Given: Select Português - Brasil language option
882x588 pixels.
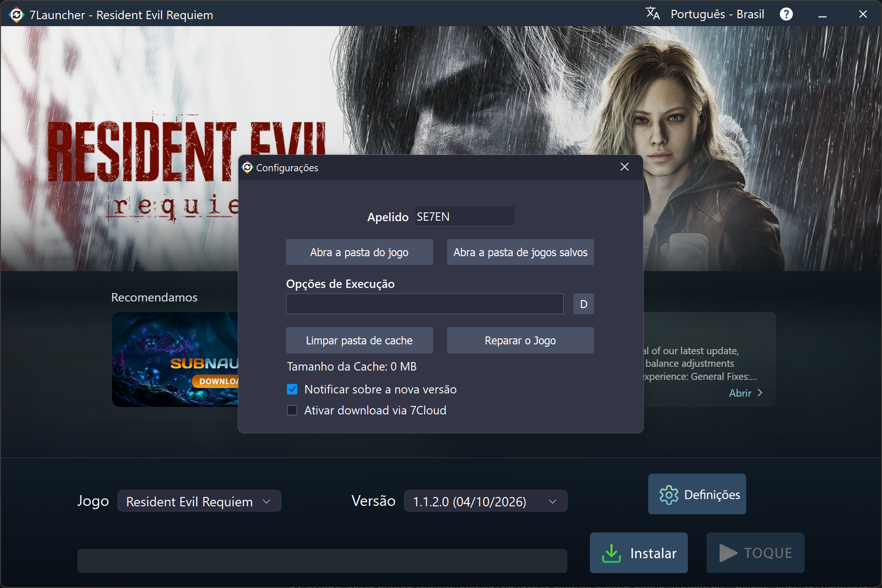Looking at the screenshot, I should (717, 14).
